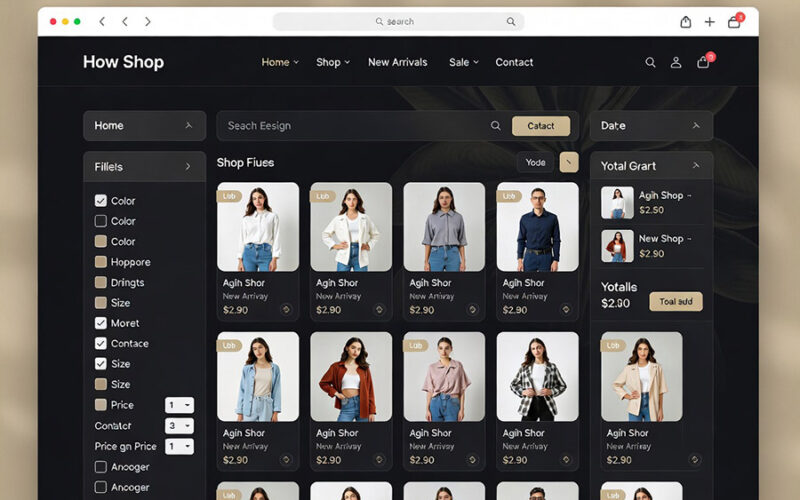Go forward with the browser right arrow
This screenshot has height=500, width=800.
tap(147, 21)
